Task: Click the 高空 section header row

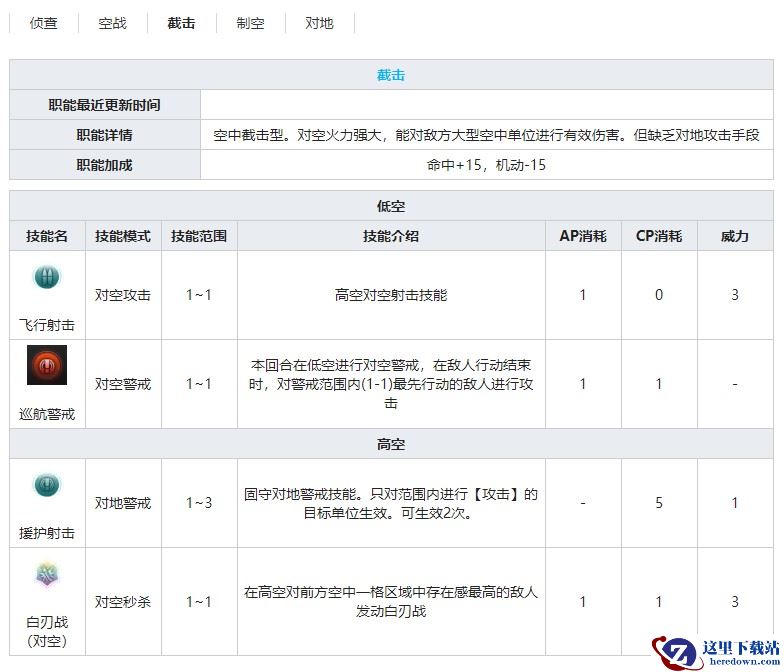Action: 391,444
